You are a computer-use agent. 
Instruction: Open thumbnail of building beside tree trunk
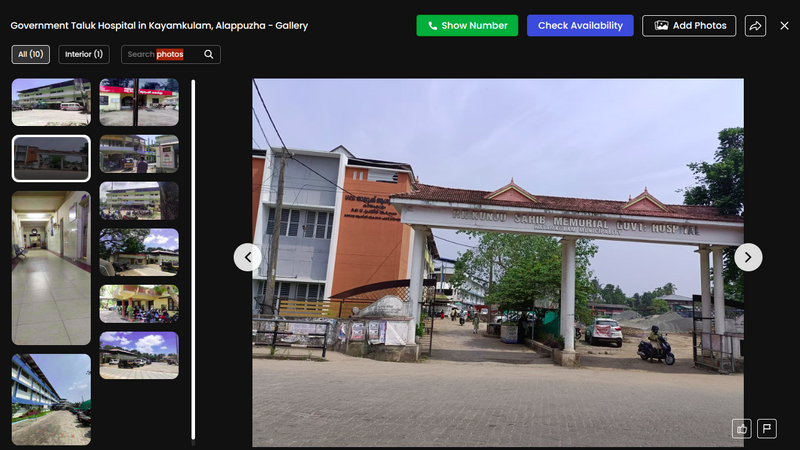tap(139, 201)
